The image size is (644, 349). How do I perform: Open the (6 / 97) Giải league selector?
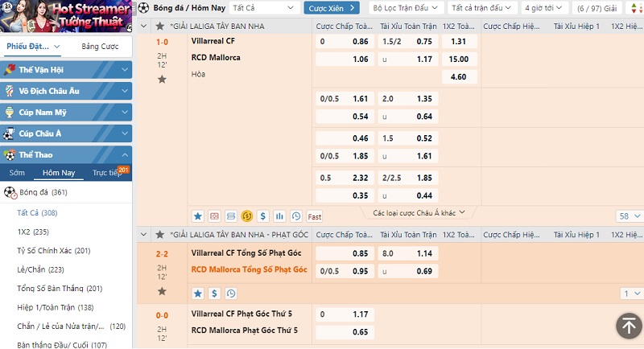point(597,8)
